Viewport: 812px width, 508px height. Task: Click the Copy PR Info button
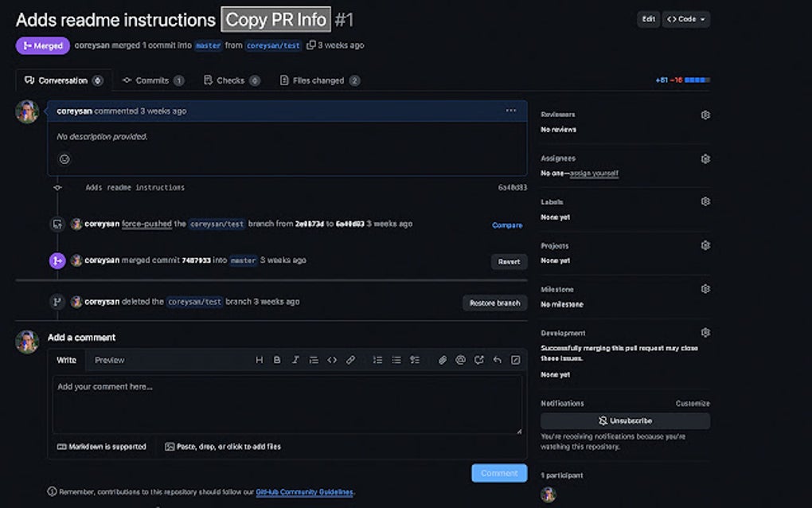pos(276,20)
